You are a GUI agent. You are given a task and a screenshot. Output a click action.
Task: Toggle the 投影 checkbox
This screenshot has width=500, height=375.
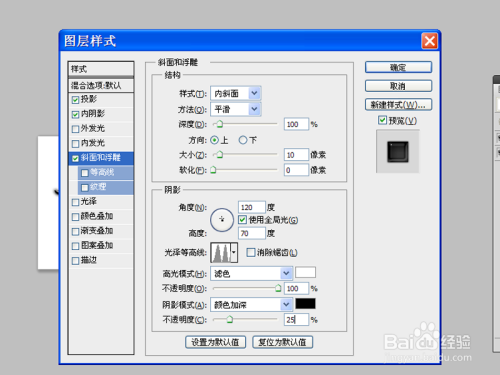(x=75, y=100)
